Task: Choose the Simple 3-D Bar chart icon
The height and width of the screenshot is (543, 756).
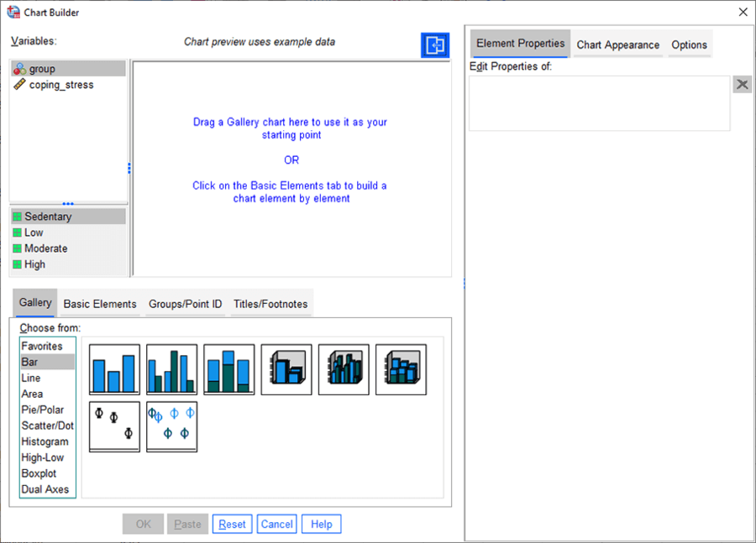Action: tap(286, 369)
